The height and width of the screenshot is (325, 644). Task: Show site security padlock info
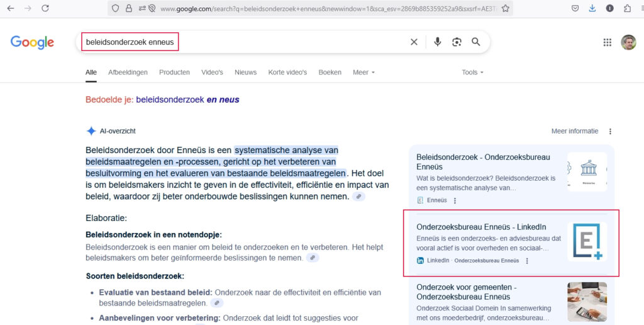pos(129,8)
